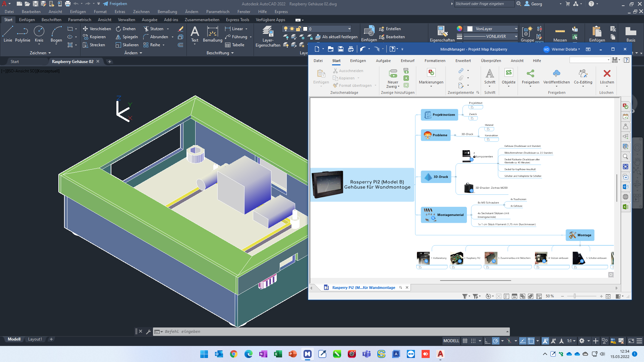Open the search magnifier icon in MindManager sidebar
The height and width of the screenshot is (362, 644).
click(x=626, y=157)
